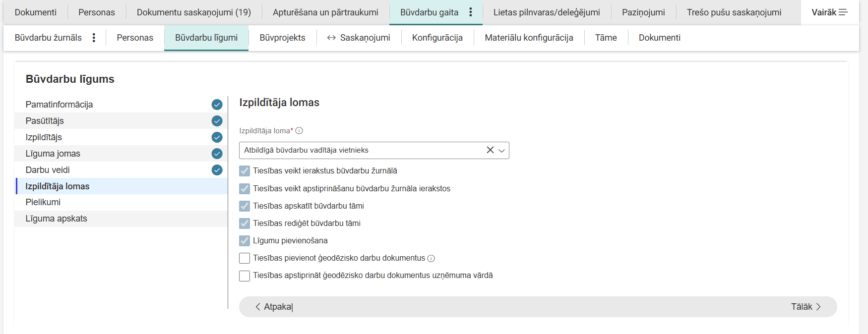
Task: Open the Personas top tab
Action: point(97,12)
